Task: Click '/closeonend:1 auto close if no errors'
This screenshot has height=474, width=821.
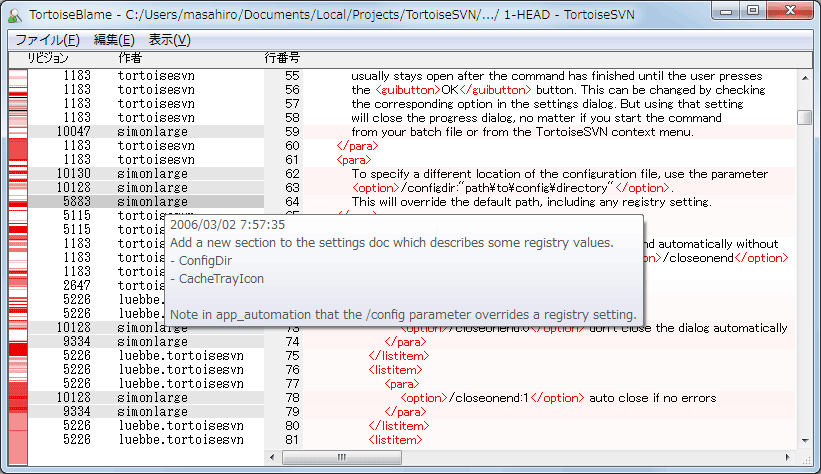Action: coord(558,398)
